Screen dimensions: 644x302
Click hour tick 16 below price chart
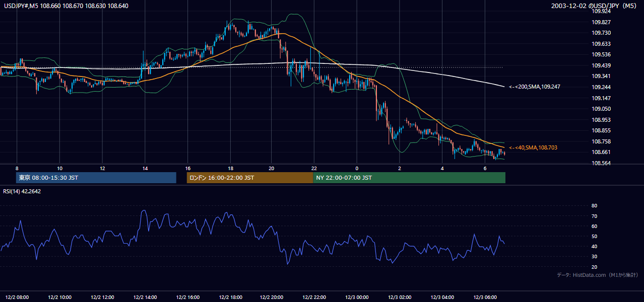click(187, 168)
